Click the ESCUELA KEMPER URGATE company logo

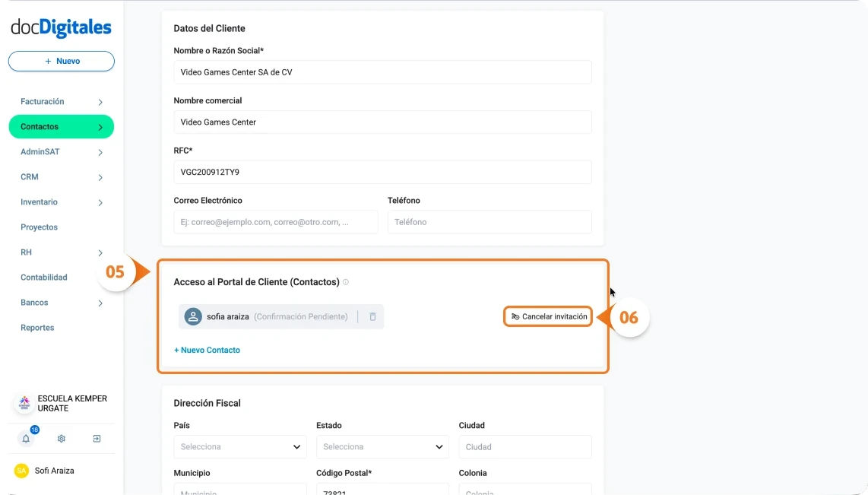[23, 403]
